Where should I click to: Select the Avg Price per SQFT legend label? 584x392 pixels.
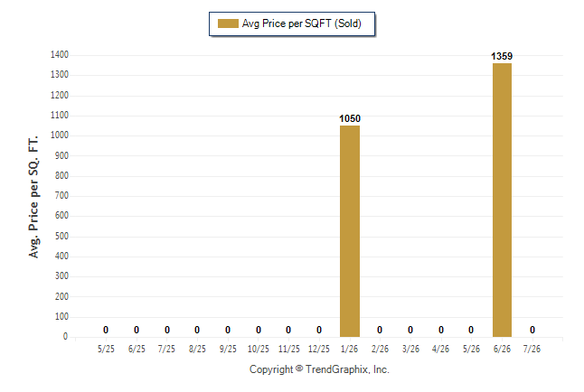(x=301, y=23)
